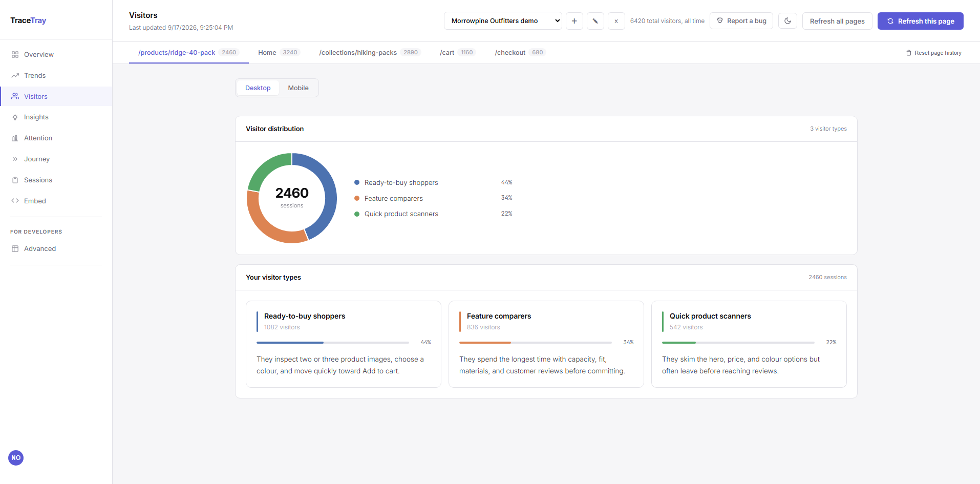Open the /cart page tab
This screenshot has width=980, height=484.
click(x=458, y=53)
